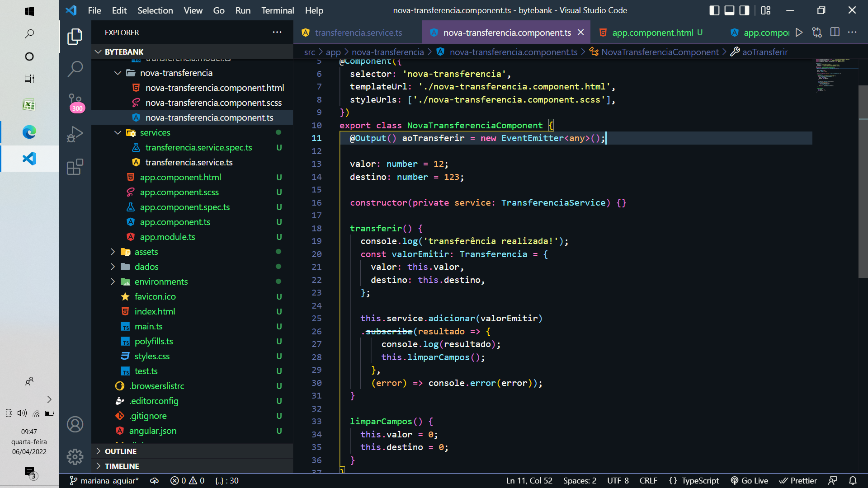The height and width of the screenshot is (488, 868).
Task: Click the Run code play icon
Action: coord(799,33)
